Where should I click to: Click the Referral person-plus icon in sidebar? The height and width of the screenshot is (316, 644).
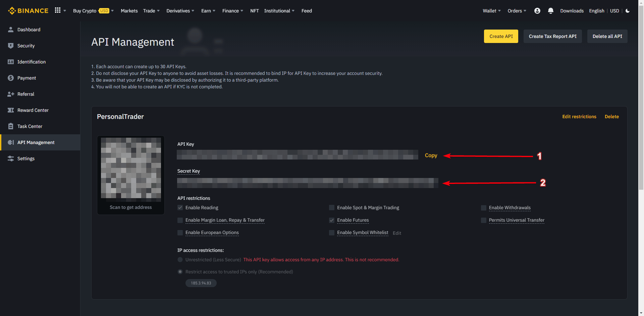pyautogui.click(x=11, y=94)
